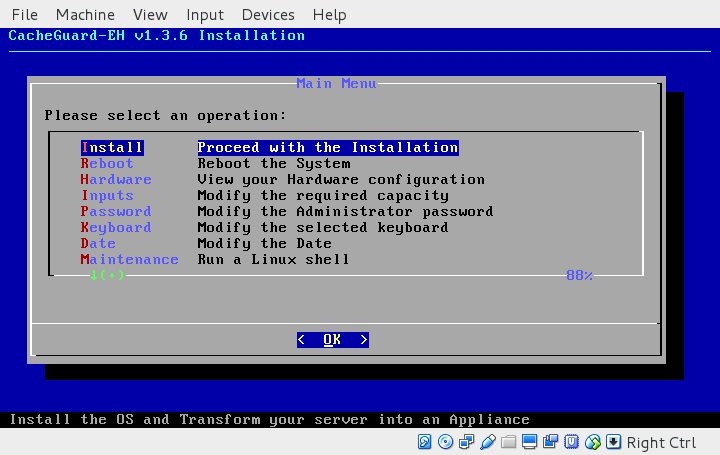Open the shared folders status icon
The image size is (720, 455).
[x=509, y=442]
